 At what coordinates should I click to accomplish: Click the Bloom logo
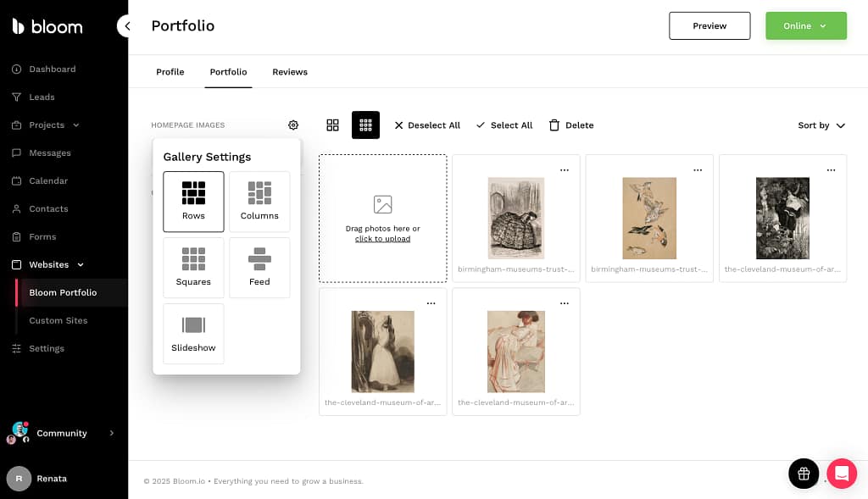tap(47, 26)
